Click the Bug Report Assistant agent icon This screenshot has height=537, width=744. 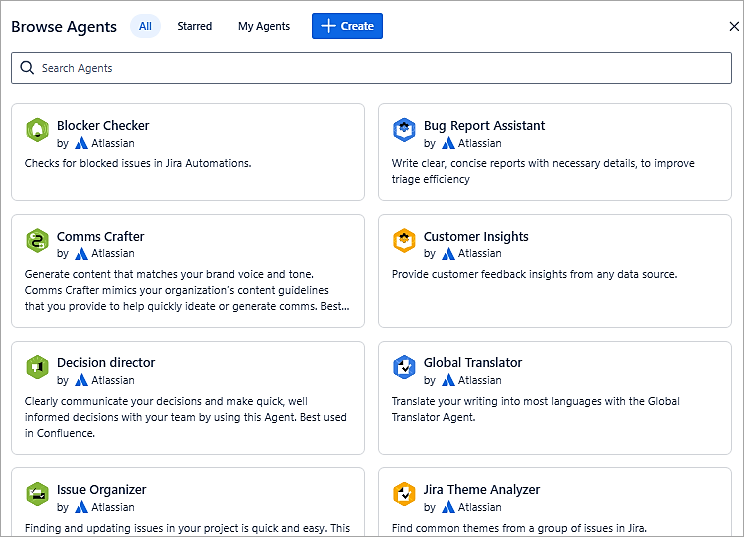404,130
